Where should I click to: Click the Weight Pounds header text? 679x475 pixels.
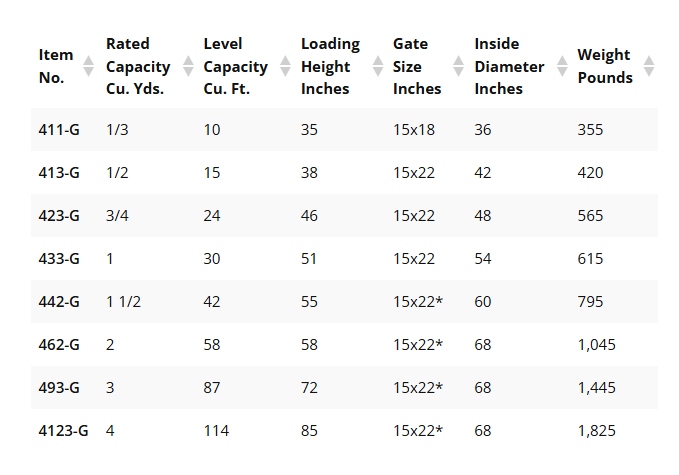point(605,66)
